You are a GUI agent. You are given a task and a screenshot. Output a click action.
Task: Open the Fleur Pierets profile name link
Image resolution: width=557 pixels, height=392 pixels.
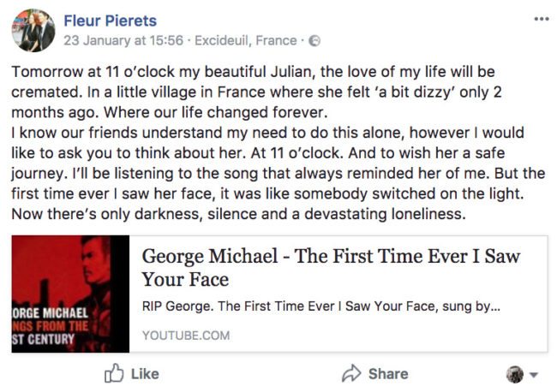coord(111,20)
